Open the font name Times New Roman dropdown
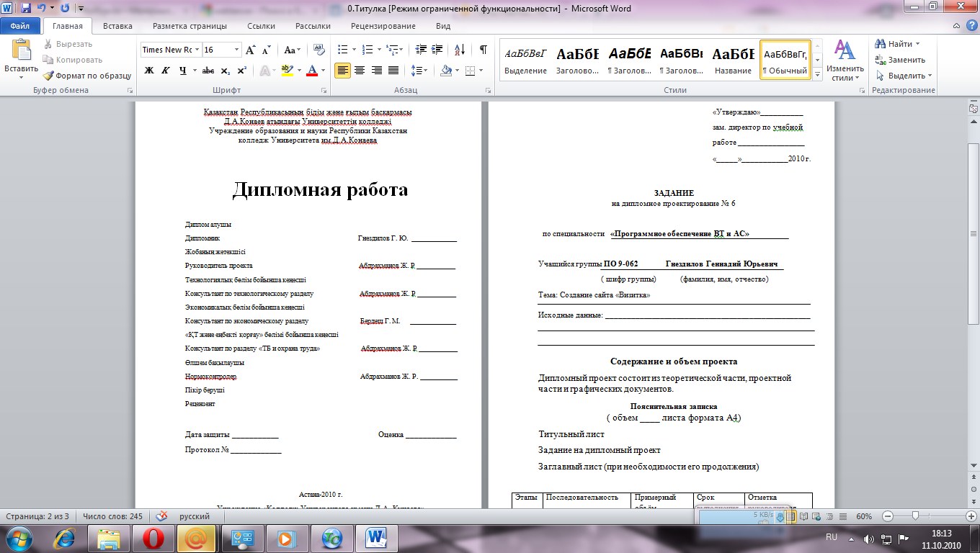 pyautogui.click(x=197, y=50)
